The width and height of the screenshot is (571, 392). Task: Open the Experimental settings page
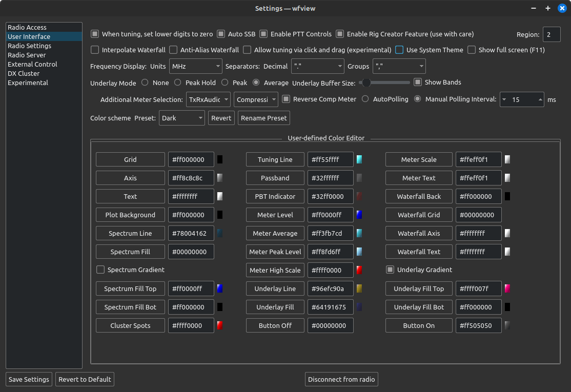[x=44, y=82]
